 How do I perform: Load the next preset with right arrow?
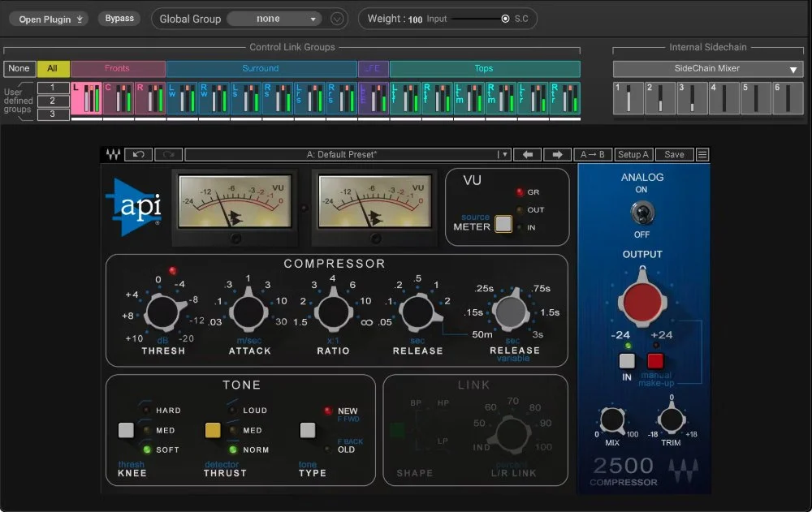pos(557,154)
